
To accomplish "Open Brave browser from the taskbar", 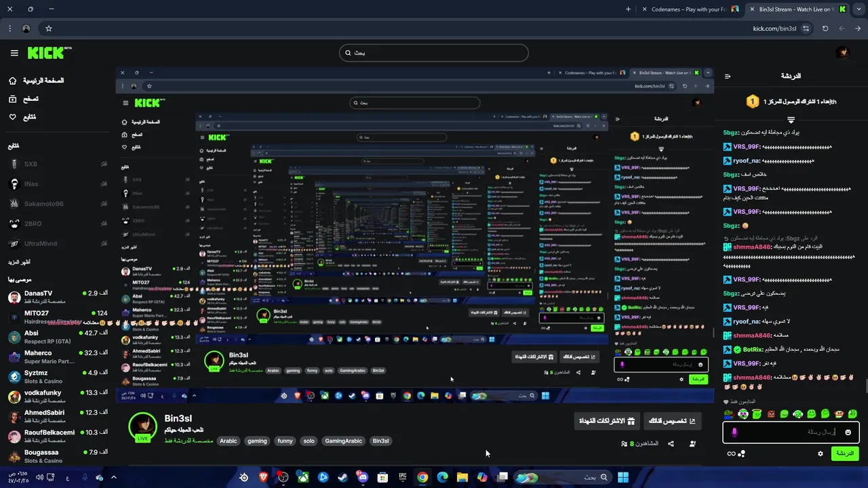I will 263,477.
